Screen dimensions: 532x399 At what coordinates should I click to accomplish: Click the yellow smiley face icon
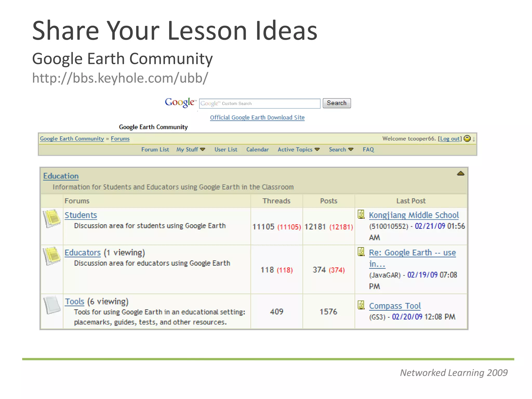(467, 139)
